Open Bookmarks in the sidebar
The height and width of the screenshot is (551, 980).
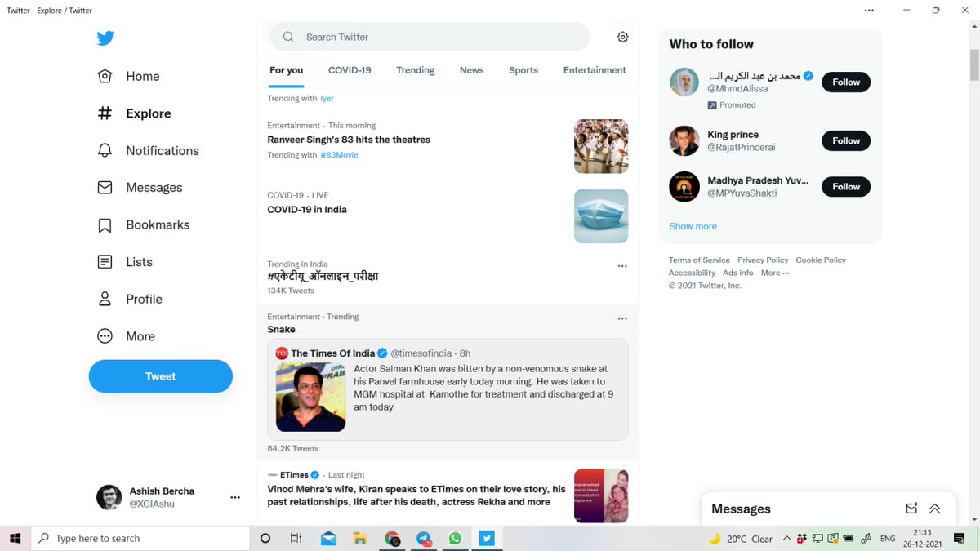pos(143,224)
